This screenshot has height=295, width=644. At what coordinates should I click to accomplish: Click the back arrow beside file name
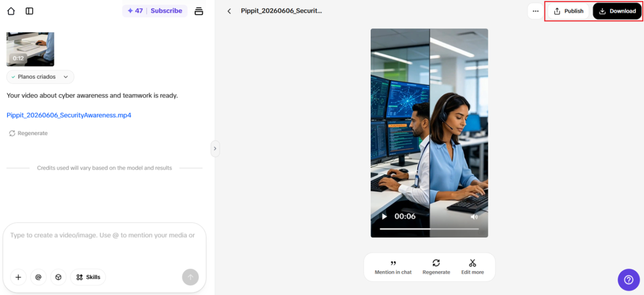point(229,11)
